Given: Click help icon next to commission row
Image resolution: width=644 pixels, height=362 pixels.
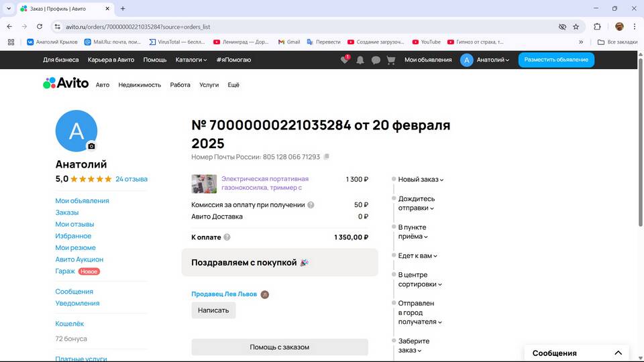Looking at the screenshot, I should pyautogui.click(x=311, y=205).
